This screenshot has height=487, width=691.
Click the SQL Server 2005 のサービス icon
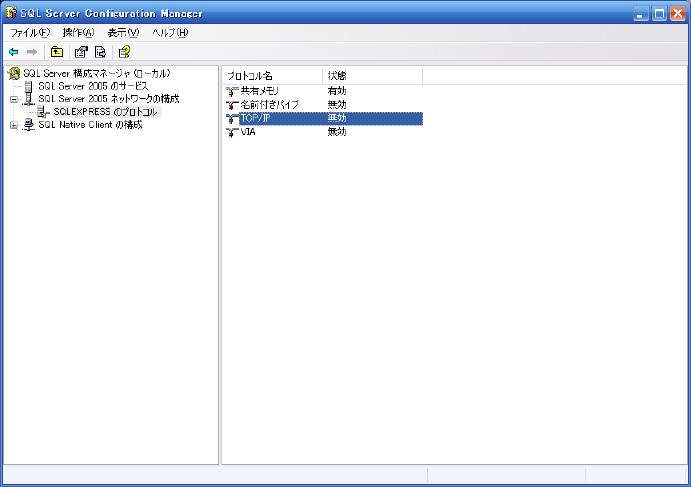click(x=29, y=86)
